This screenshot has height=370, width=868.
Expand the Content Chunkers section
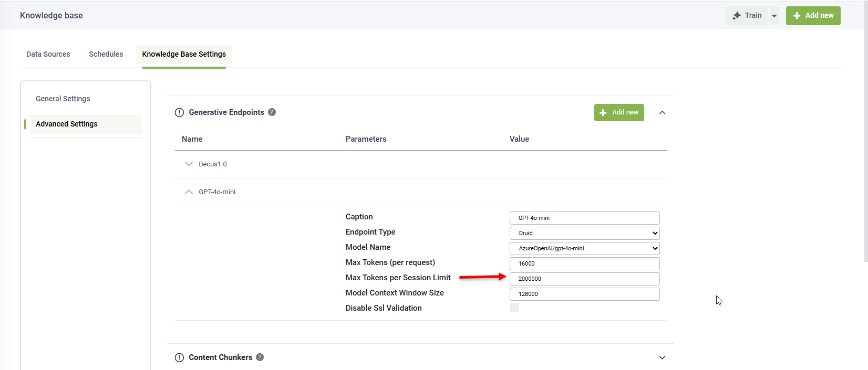pos(662,357)
